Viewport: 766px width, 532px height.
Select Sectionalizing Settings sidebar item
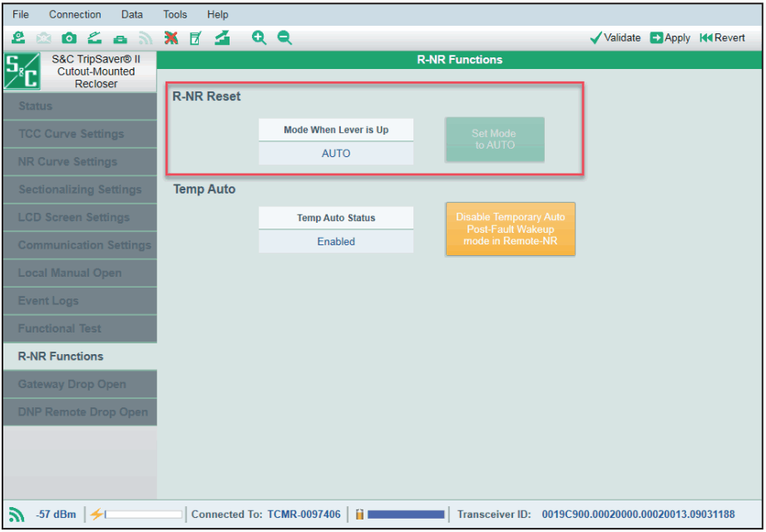click(x=80, y=190)
